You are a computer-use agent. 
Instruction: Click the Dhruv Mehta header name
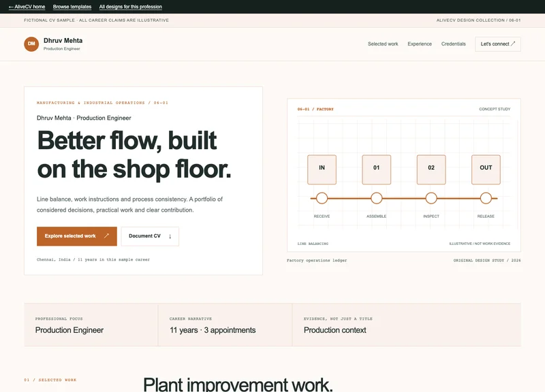pyautogui.click(x=63, y=41)
